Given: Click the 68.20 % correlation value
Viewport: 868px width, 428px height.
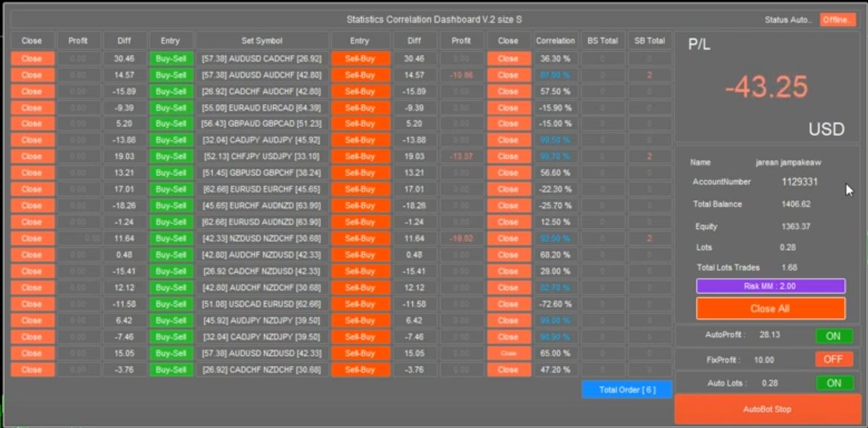Looking at the screenshot, I should 555,255.
